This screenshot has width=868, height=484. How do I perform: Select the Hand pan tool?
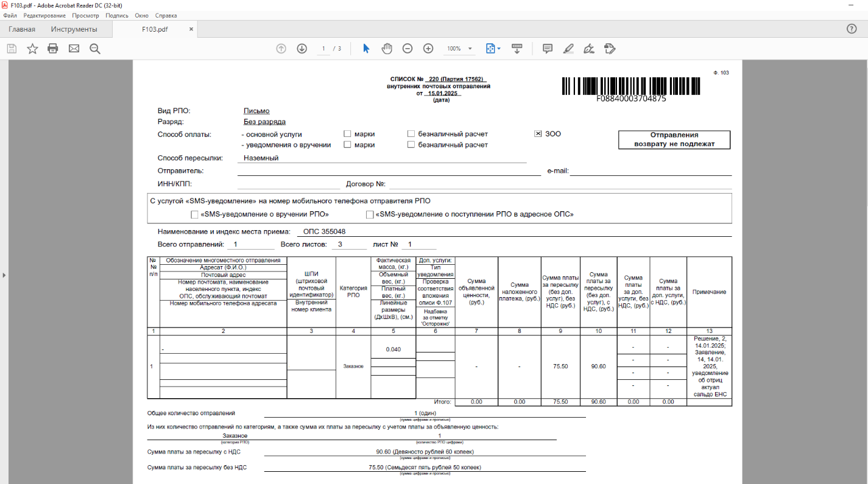tap(387, 49)
